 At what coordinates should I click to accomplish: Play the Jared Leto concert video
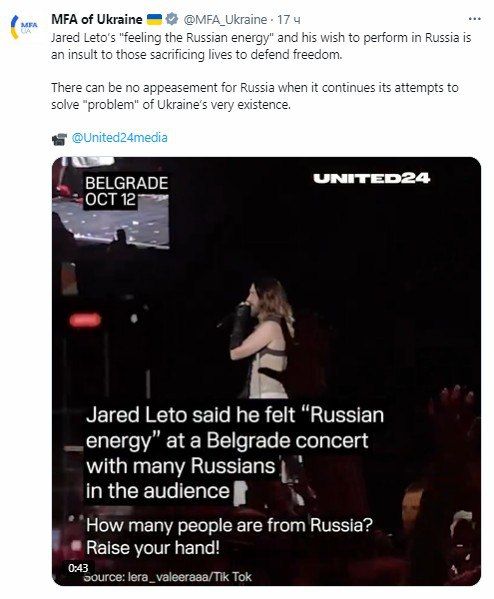[x=266, y=371]
